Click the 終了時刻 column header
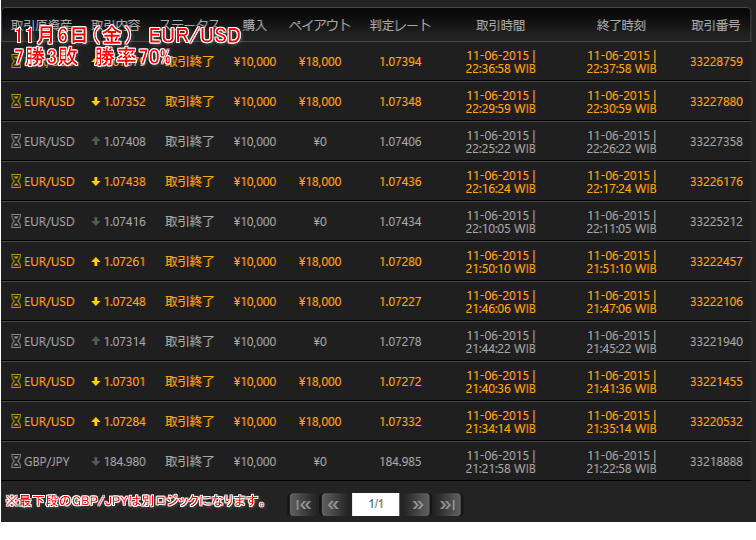 coord(621,25)
